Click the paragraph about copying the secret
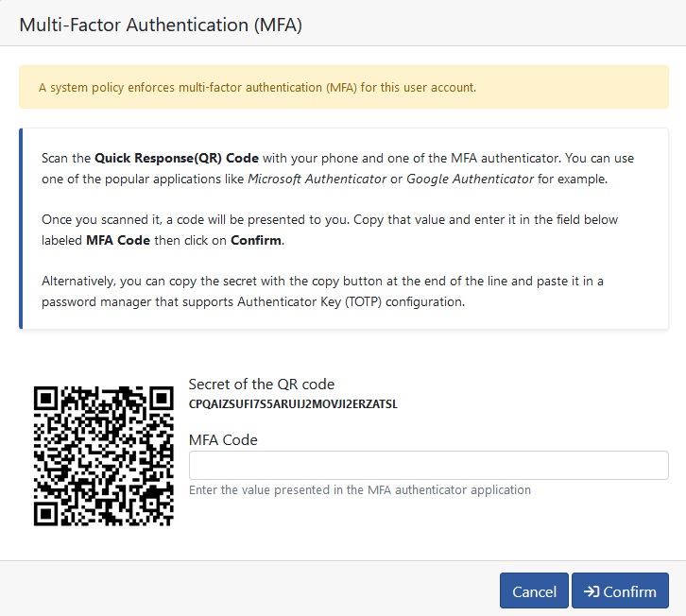686x616 pixels. tap(322, 291)
